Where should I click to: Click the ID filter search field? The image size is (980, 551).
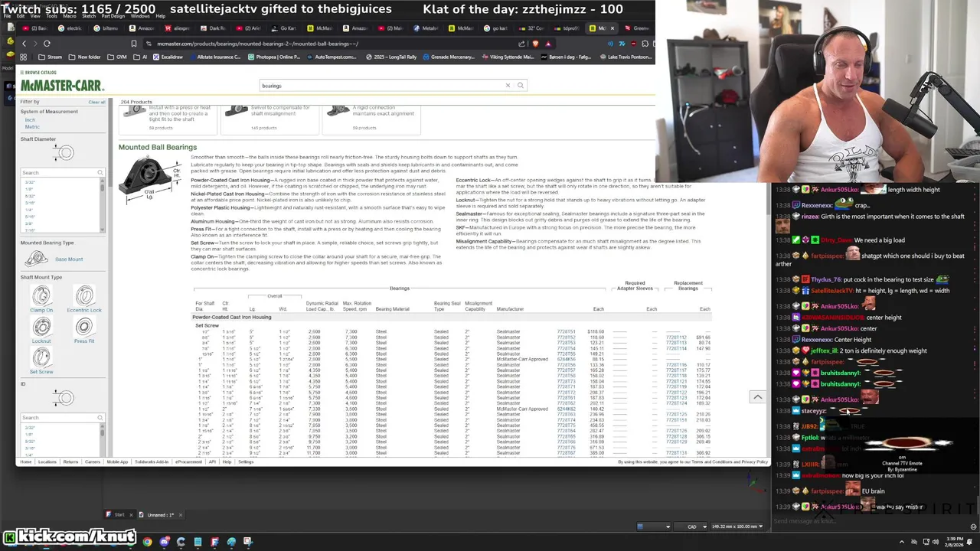pyautogui.click(x=62, y=417)
